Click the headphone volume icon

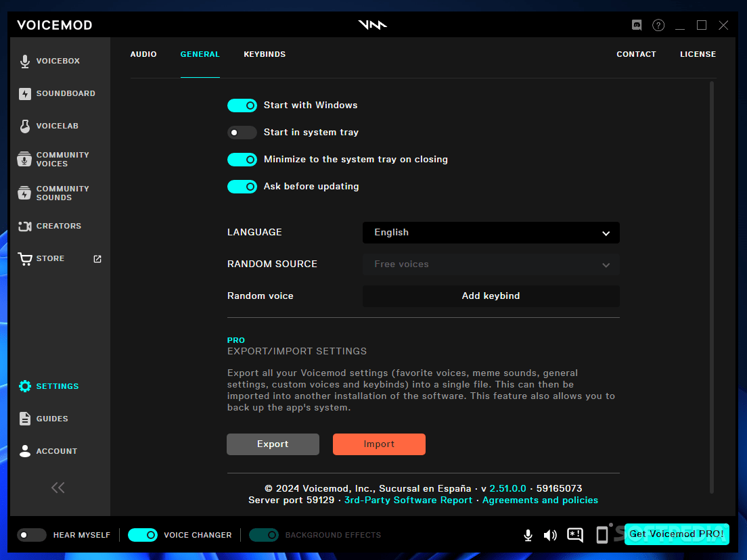click(550, 534)
